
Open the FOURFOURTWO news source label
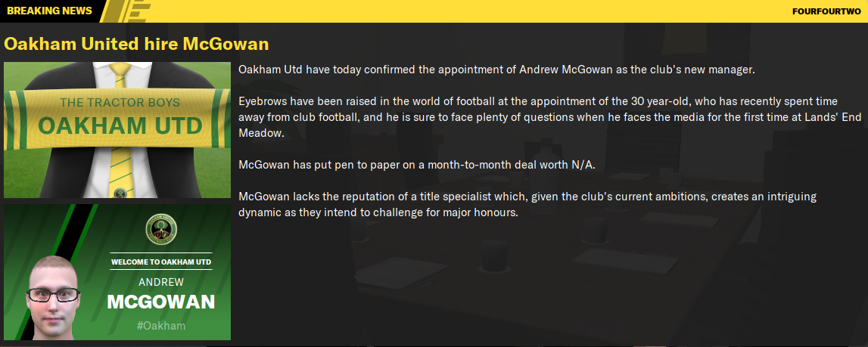(x=826, y=11)
